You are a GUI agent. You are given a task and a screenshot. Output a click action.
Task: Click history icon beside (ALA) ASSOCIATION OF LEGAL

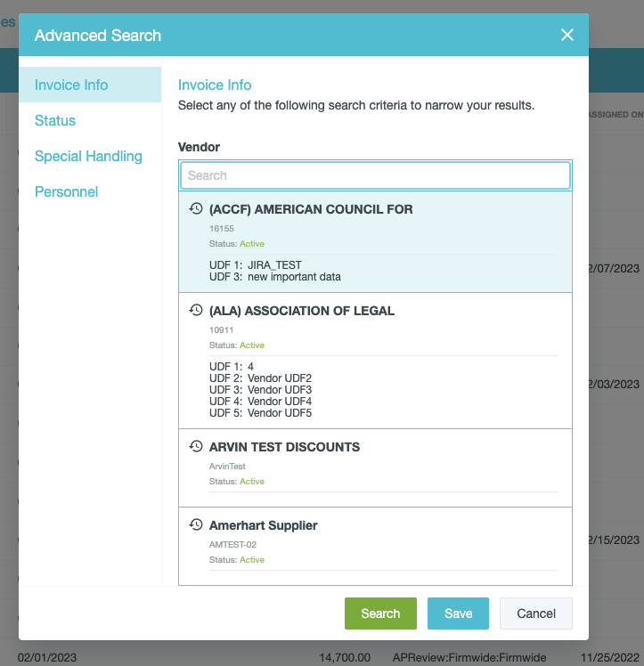tap(196, 311)
